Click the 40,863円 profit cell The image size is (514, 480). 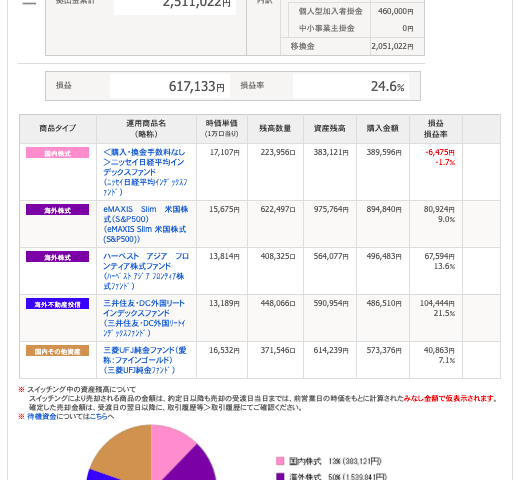[x=439, y=350]
